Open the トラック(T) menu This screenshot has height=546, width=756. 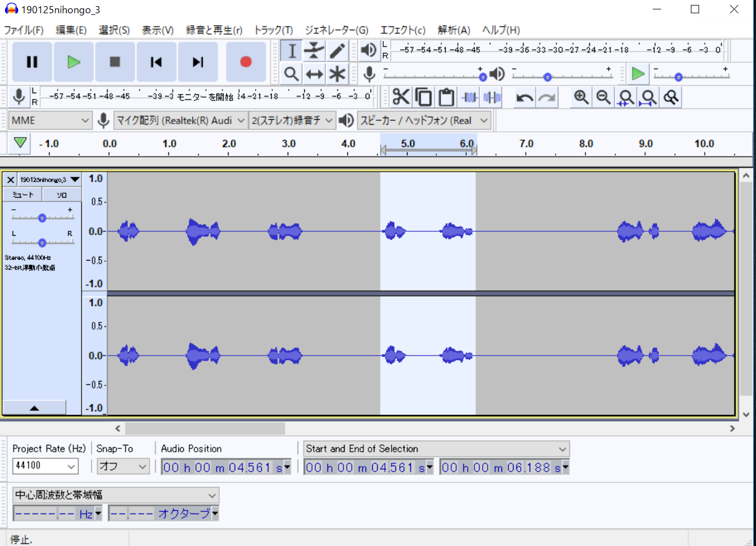pos(273,30)
